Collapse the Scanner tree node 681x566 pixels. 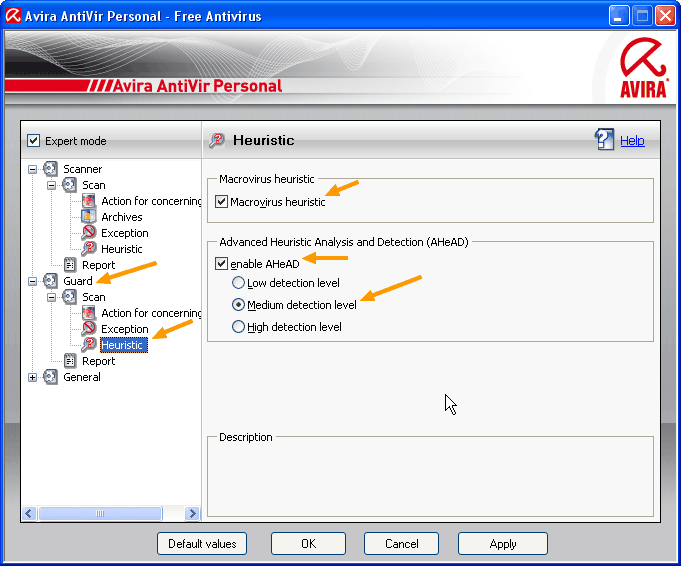point(33,169)
